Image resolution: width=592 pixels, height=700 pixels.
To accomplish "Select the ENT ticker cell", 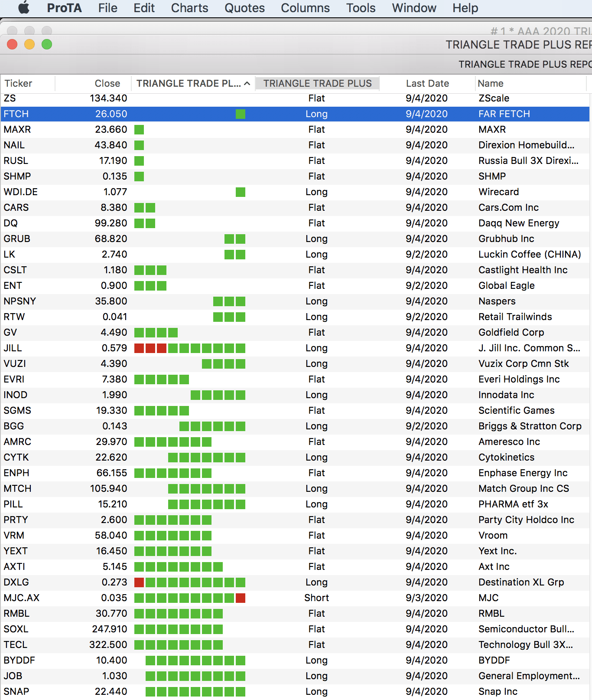I will (13, 286).
